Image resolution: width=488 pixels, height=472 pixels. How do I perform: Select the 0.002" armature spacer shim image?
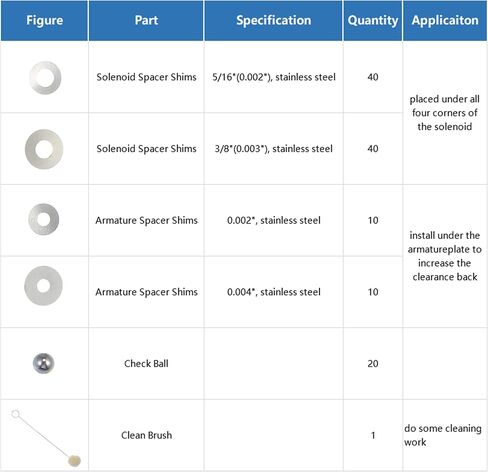44,219
